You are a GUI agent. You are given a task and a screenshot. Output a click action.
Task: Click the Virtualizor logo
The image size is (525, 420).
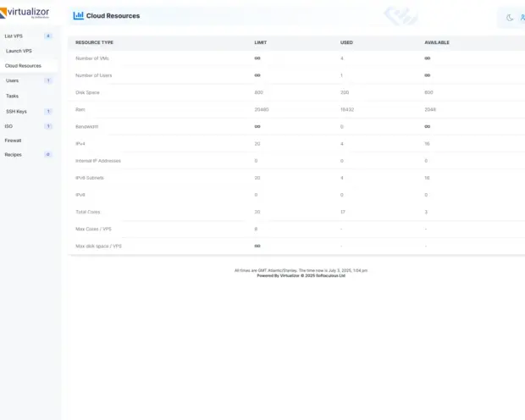click(25, 13)
